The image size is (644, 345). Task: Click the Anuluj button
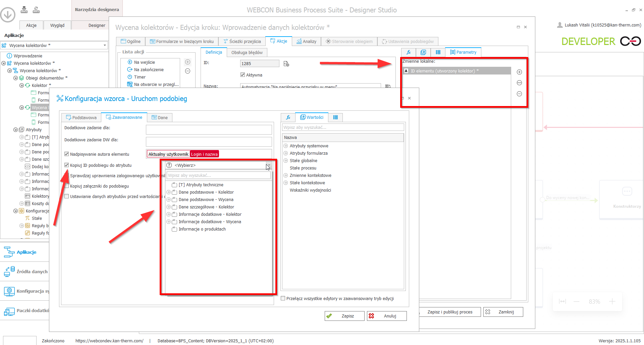[x=387, y=316]
